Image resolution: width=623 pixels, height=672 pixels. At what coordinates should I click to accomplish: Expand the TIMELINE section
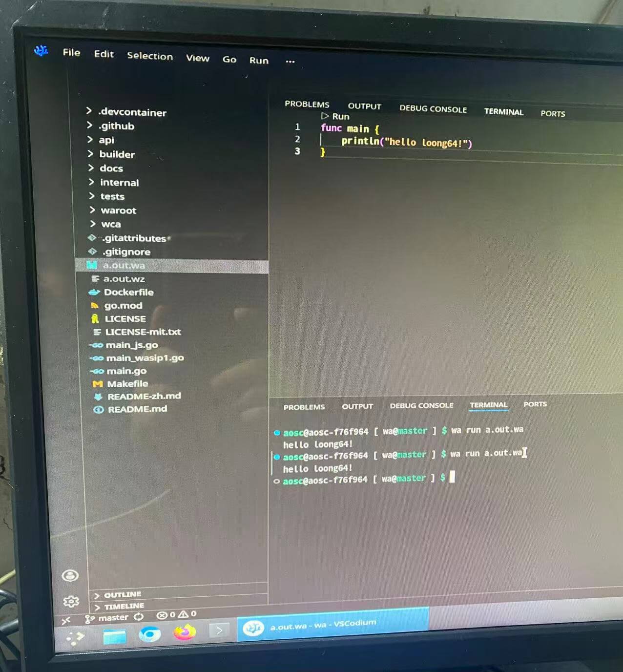[x=124, y=606]
